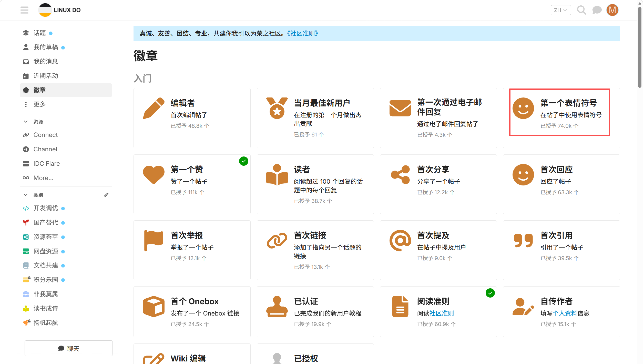The height and width of the screenshot is (364, 644).
Task: Click the 自传作者 user-edit icon
Action: [x=523, y=307]
